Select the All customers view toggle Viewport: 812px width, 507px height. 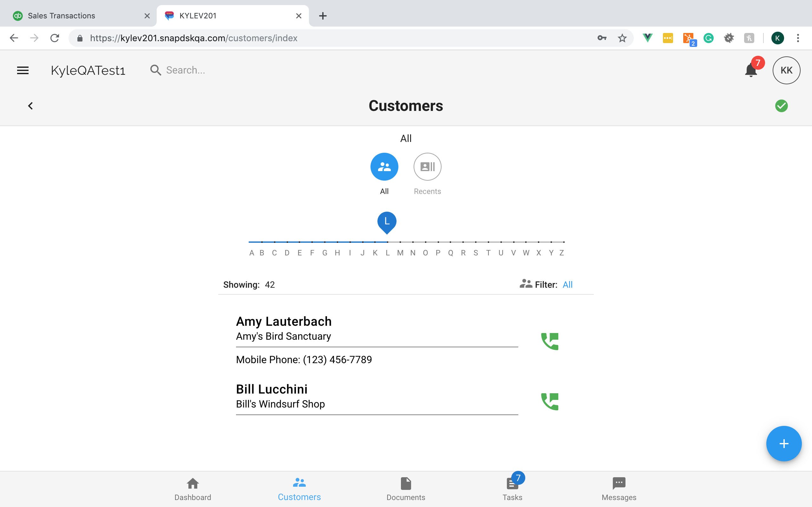click(384, 167)
